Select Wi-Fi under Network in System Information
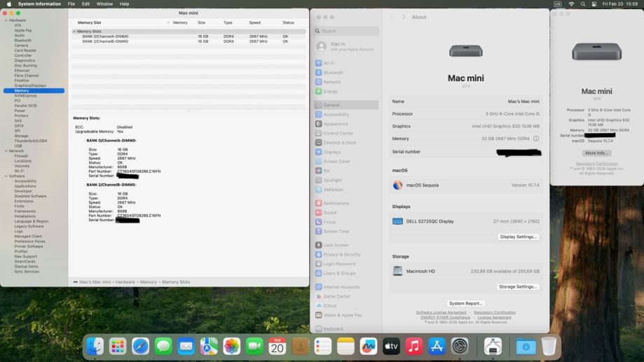The image size is (644, 362). [x=19, y=171]
